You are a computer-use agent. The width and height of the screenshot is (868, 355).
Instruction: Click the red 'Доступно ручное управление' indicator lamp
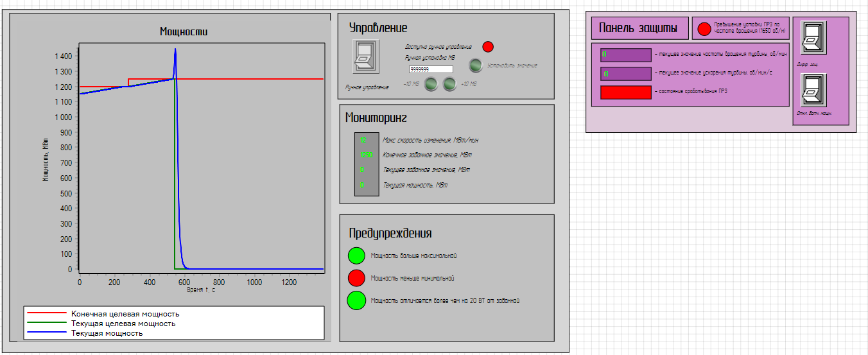click(488, 46)
